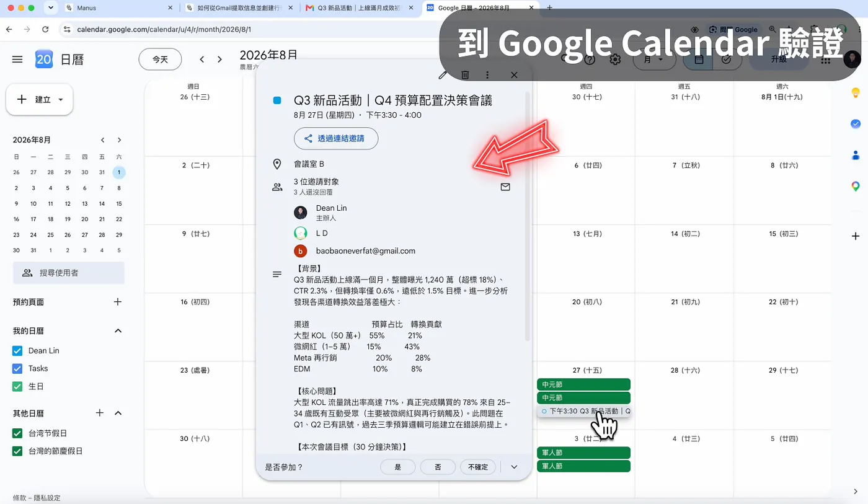Open the tab list chevron in browser

click(x=51, y=7)
